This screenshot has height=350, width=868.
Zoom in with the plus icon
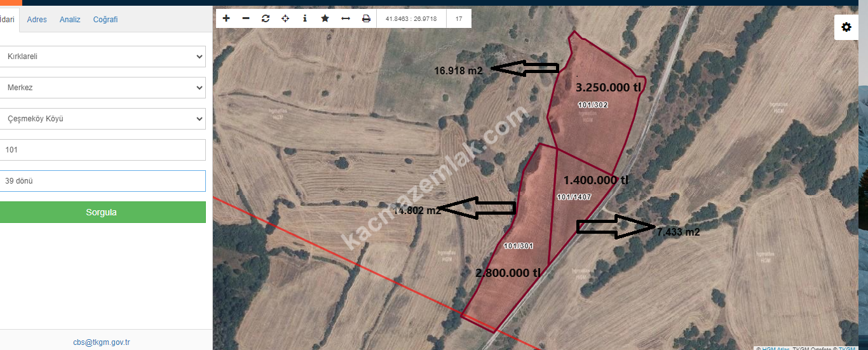226,18
